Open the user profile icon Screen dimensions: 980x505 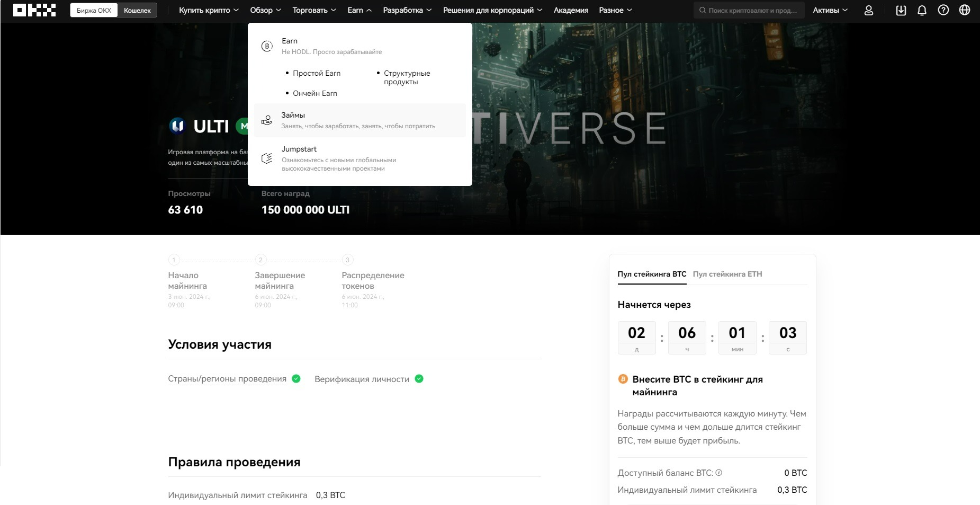pos(869,10)
